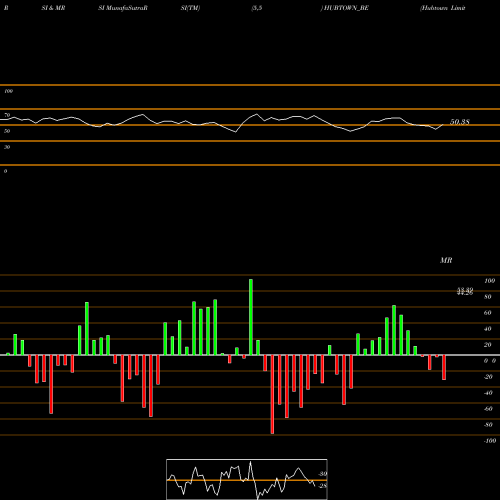The height and width of the screenshot is (500, 500).
Task: Click the -60 label on MR axis
Action: (x=488, y=409)
